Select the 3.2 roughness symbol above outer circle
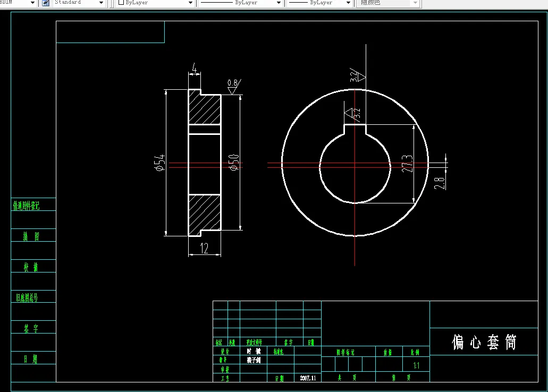 pos(358,75)
